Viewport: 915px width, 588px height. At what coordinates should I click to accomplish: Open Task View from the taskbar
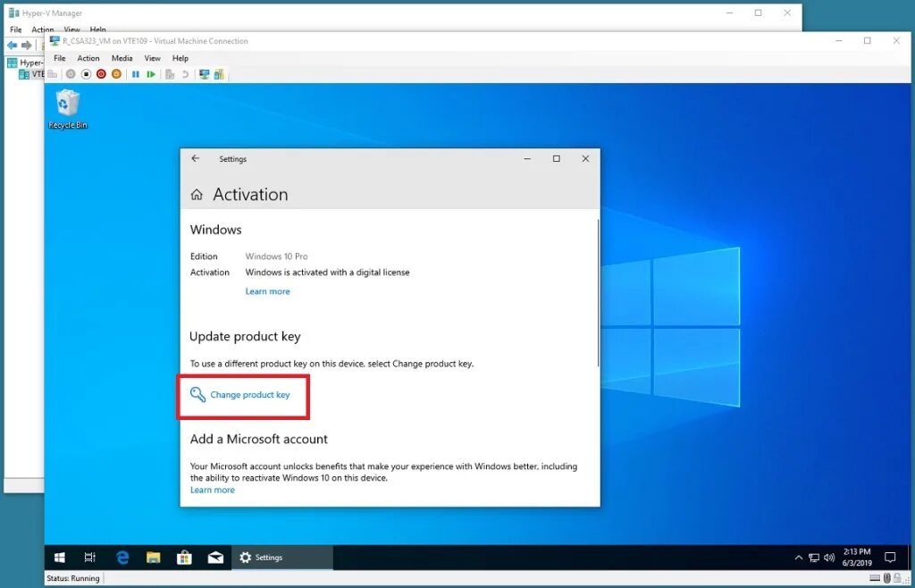pos(90,558)
